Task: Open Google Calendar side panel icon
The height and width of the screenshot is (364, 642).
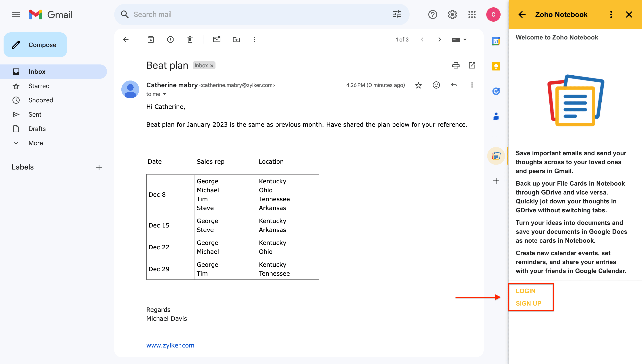Action: click(x=496, y=41)
